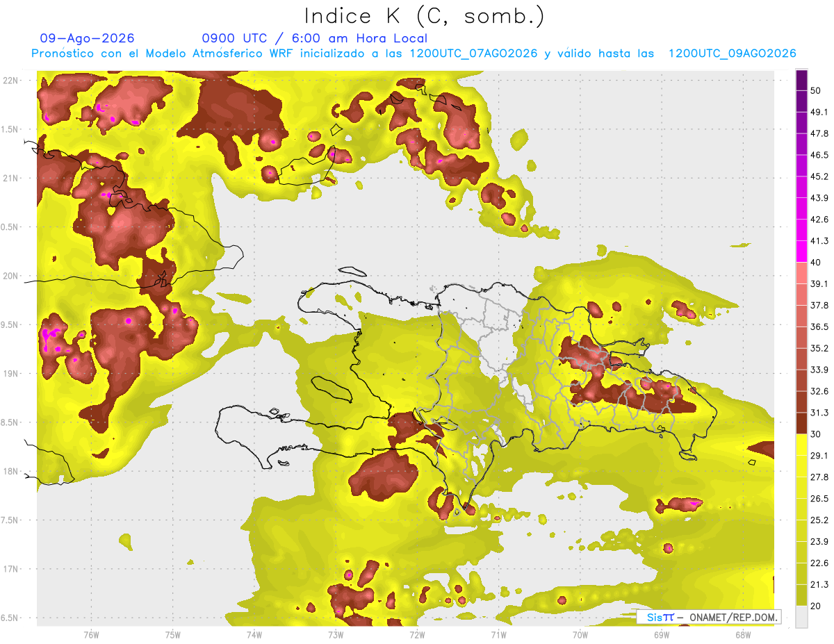
Task: Pick the dark brown swatch just above the 30 mark
Action: (x=801, y=423)
